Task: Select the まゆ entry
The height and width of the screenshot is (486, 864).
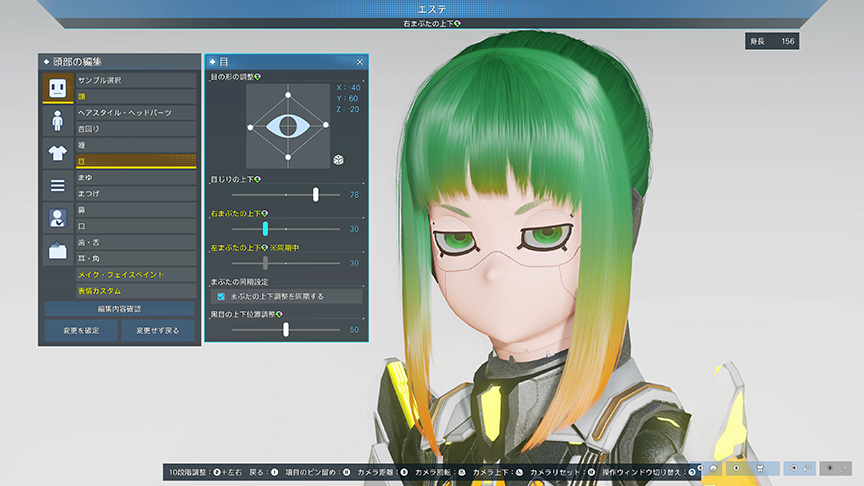Action: tap(135, 177)
